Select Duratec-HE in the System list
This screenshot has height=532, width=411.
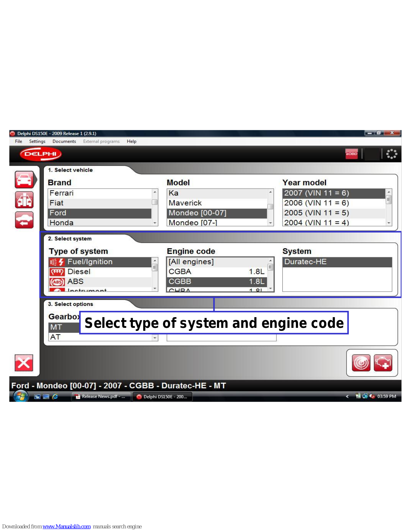[x=337, y=262]
